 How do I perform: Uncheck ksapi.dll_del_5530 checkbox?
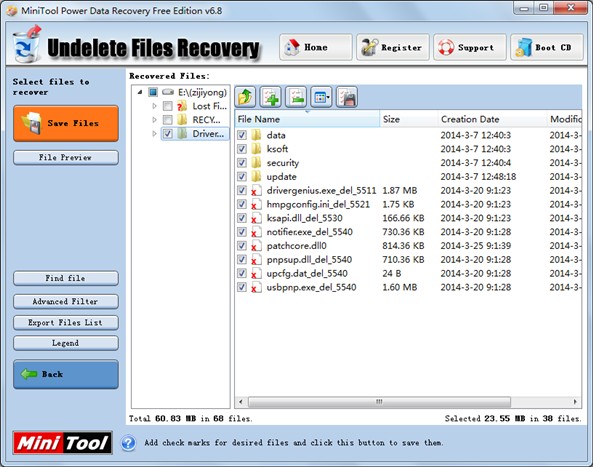tap(242, 218)
